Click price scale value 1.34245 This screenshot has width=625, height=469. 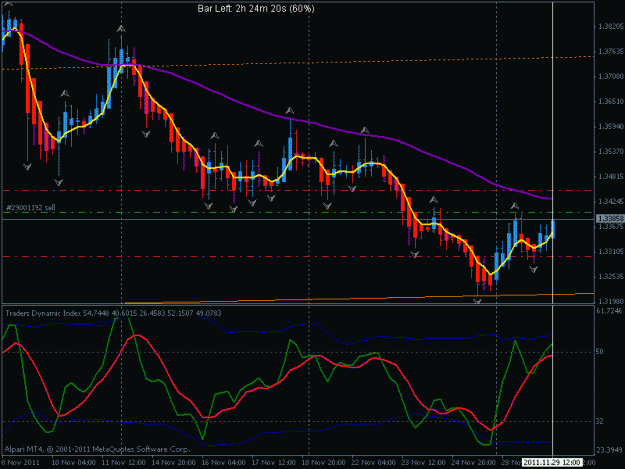point(611,202)
